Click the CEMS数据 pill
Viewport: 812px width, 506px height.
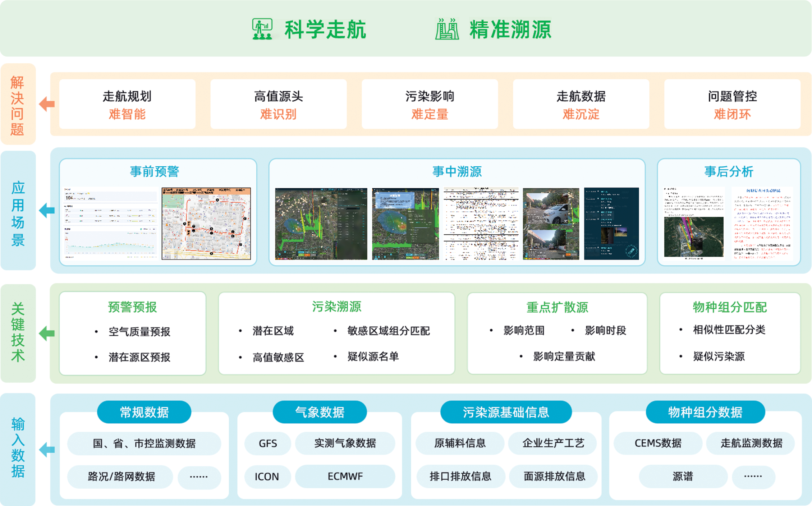tap(658, 443)
